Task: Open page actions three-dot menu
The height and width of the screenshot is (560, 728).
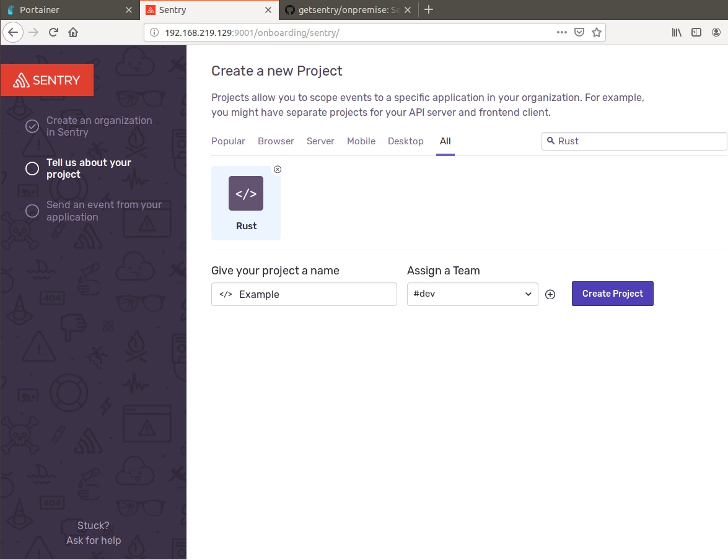Action: [561, 32]
